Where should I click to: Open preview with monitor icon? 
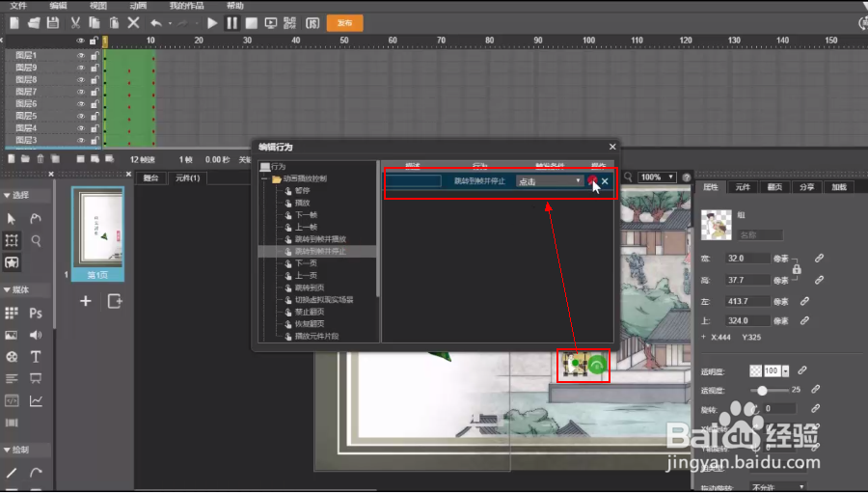(271, 23)
